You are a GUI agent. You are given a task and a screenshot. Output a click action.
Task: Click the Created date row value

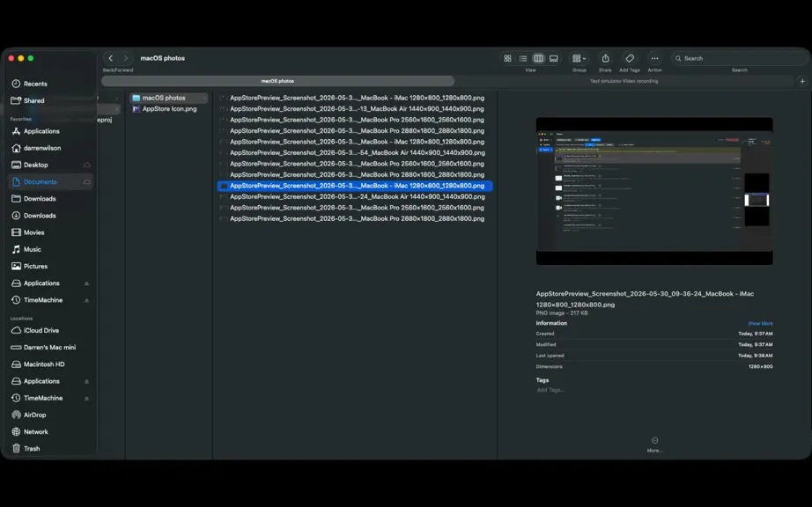coord(755,334)
